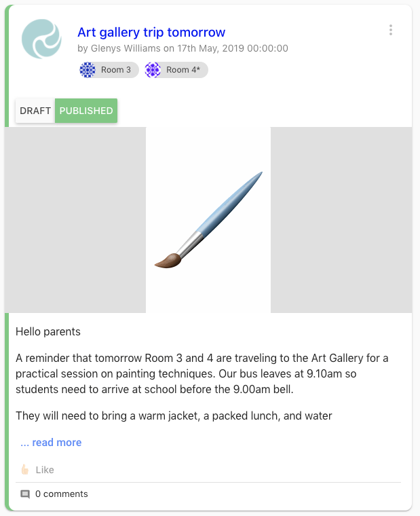Image resolution: width=420 pixels, height=516 pixels.
Task: Click the Room 3 chip pattern icon
Action: point(88,70)
